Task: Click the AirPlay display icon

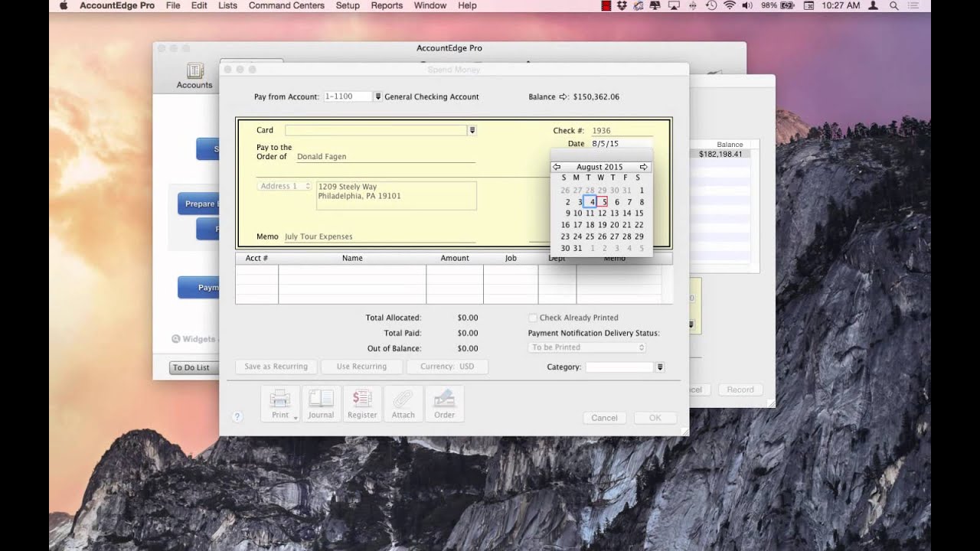Action: (x=674, y=5)
